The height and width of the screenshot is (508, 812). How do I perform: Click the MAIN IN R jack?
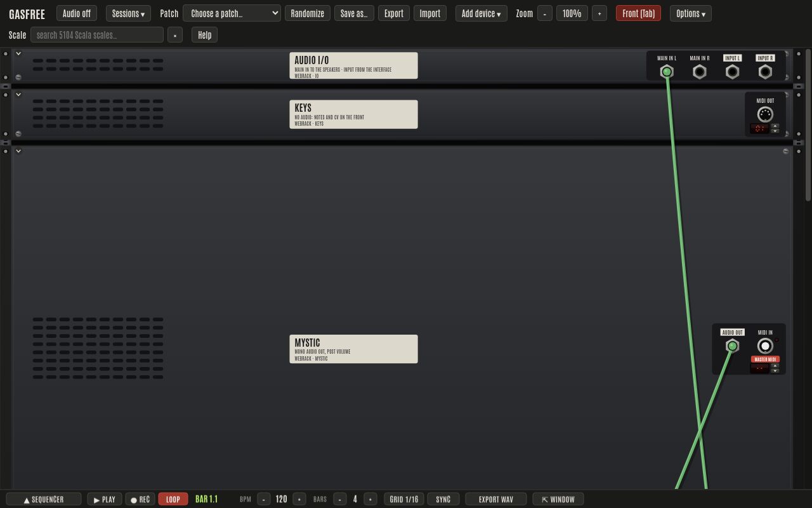700,72
